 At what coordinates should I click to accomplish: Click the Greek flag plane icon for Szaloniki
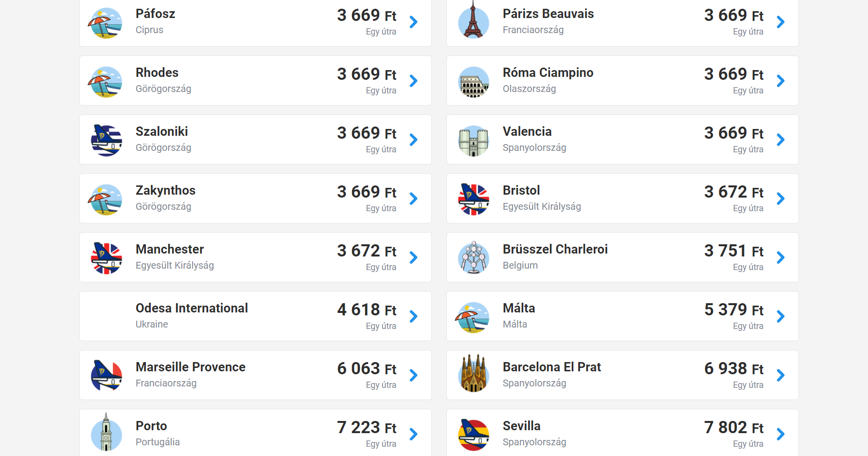point(106,140)
